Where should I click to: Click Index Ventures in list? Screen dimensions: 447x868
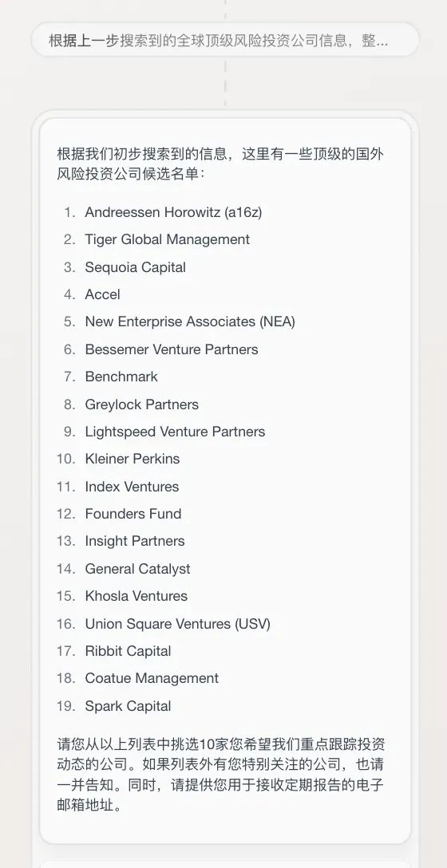[x=132, y=487]
